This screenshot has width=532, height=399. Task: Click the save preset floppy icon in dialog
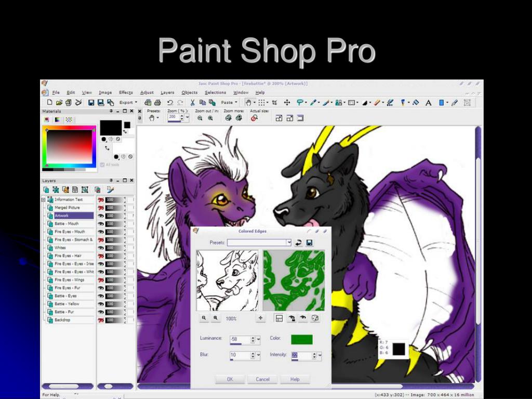click(309, 243)
